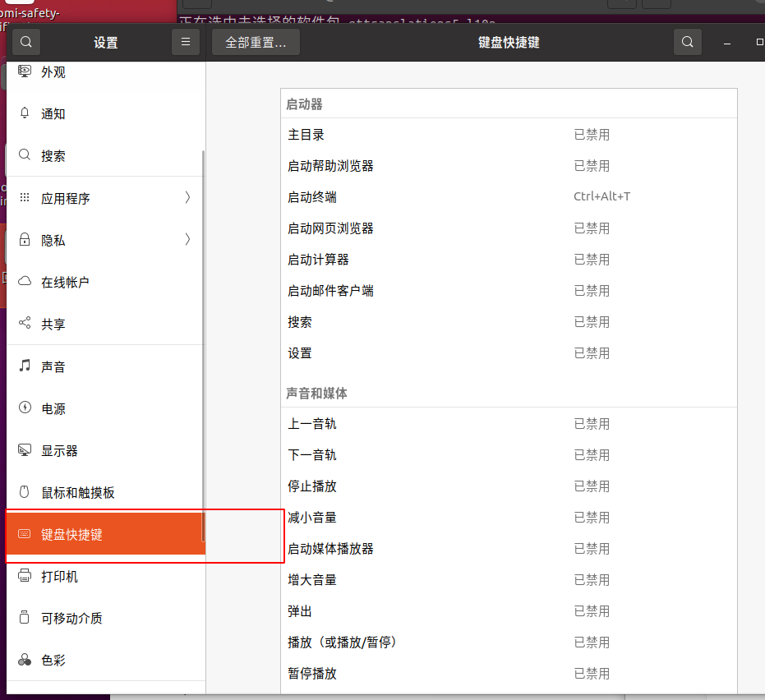Click the 通知 bell icon
The image size is (765, 700).
coord(25,113)
